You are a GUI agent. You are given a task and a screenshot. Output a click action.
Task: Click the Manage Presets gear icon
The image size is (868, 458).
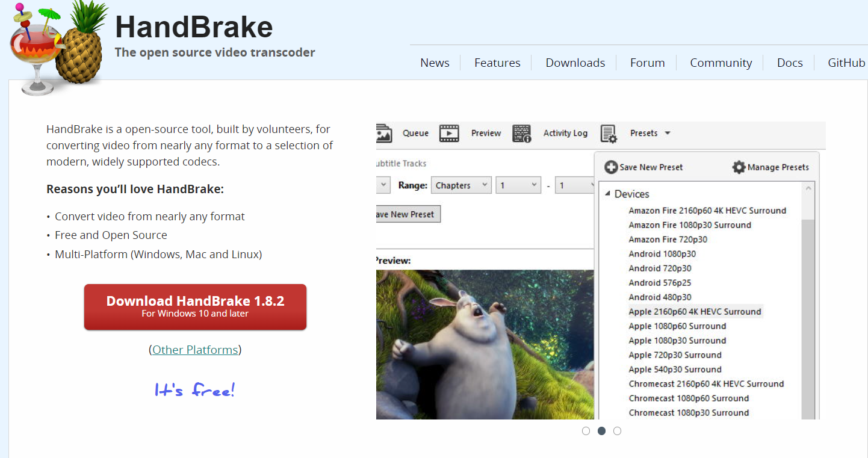(x=739, y=167)
